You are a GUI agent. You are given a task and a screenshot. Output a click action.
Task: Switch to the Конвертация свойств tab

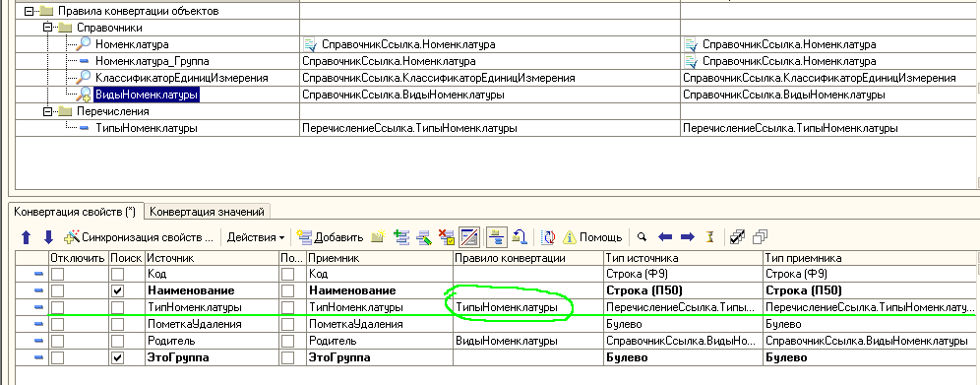click(75, 212)
